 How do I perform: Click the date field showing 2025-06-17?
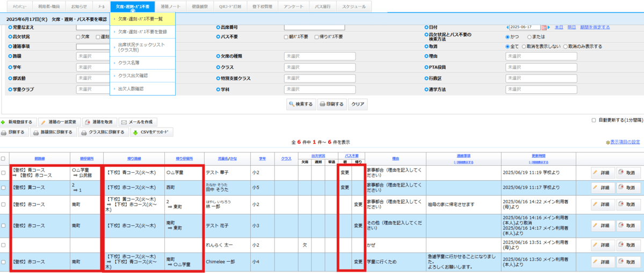coord(525,27)
